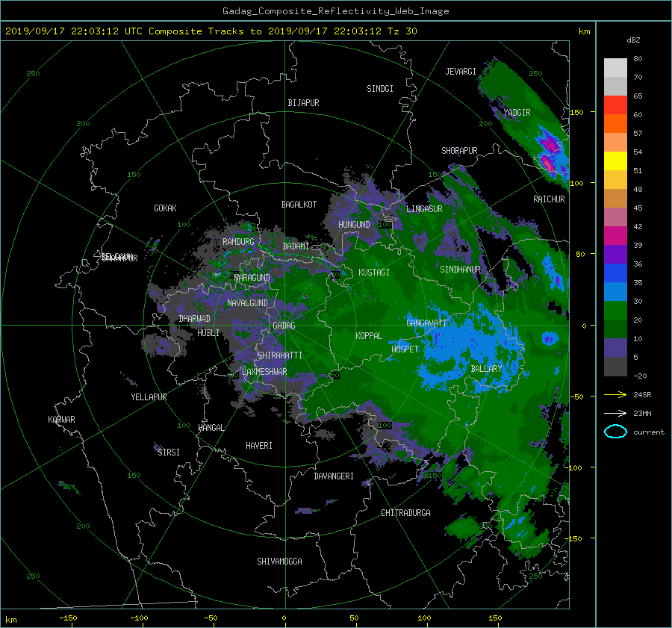Click the LINGASUR city label

click(424, 209)
